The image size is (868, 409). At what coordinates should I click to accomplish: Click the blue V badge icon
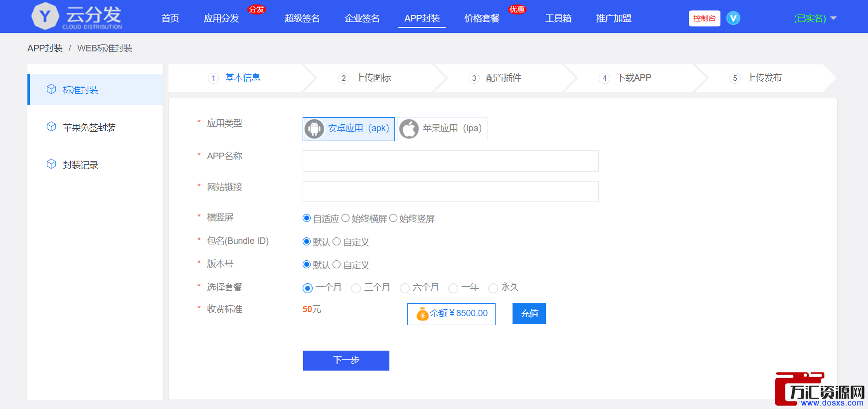click(733, 18)
